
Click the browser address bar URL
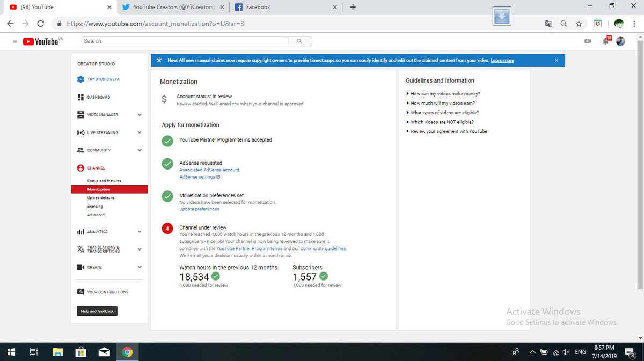coord(156,24)
